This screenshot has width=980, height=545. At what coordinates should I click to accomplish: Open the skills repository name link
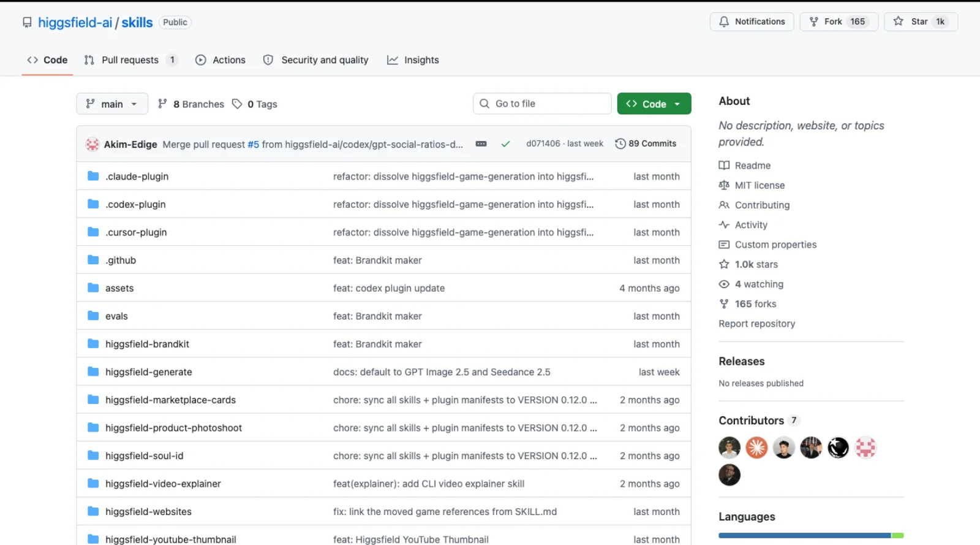click(x=137, y=23)
